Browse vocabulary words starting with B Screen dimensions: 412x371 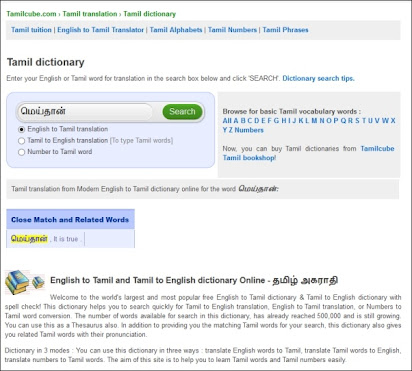coord(243,121)
